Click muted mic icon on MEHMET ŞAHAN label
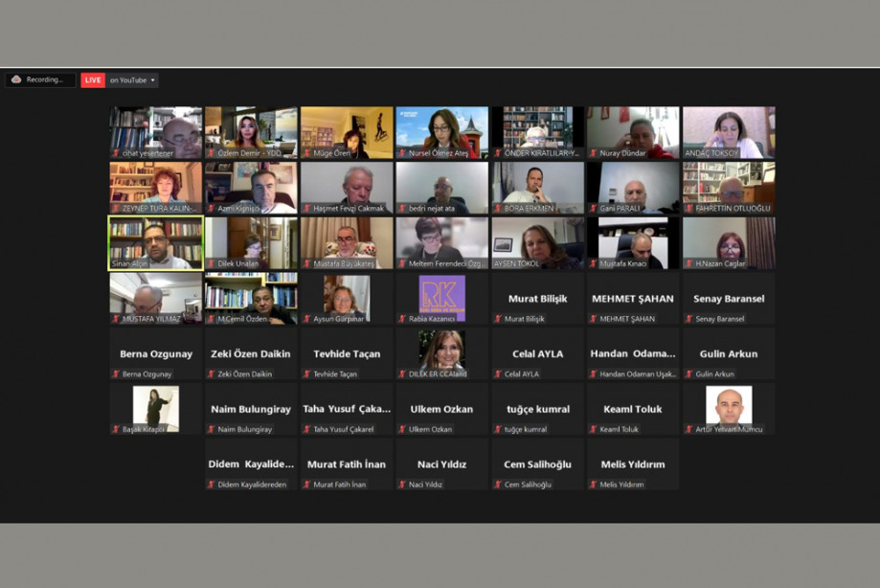Viewport: 880px width, 588px height. coord(595,319)
